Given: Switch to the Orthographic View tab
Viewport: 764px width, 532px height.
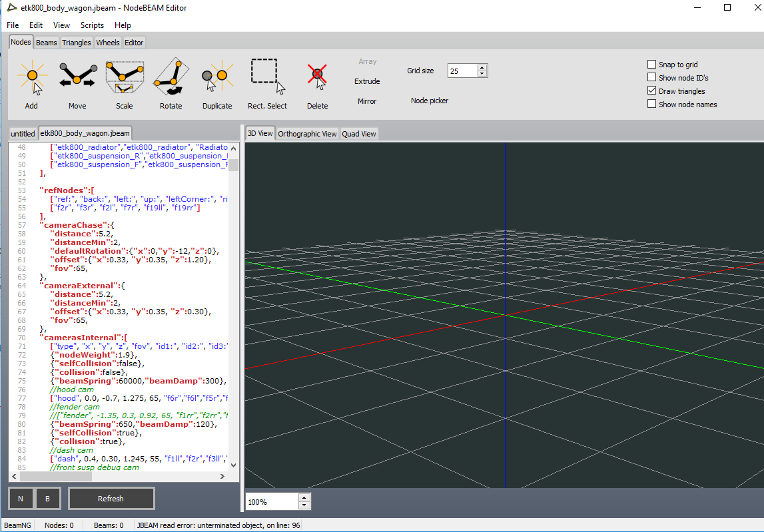Looking at the screenshot, I should pos(308,133).
